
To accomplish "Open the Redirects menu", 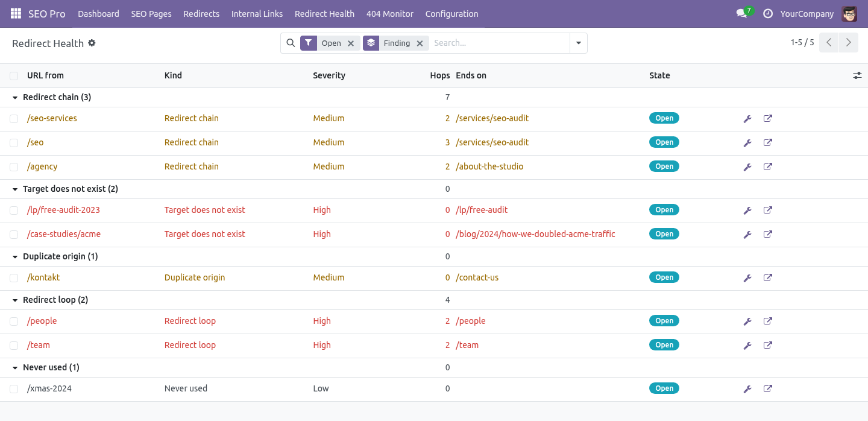I will pyautogui.click(x=201, y=13).
